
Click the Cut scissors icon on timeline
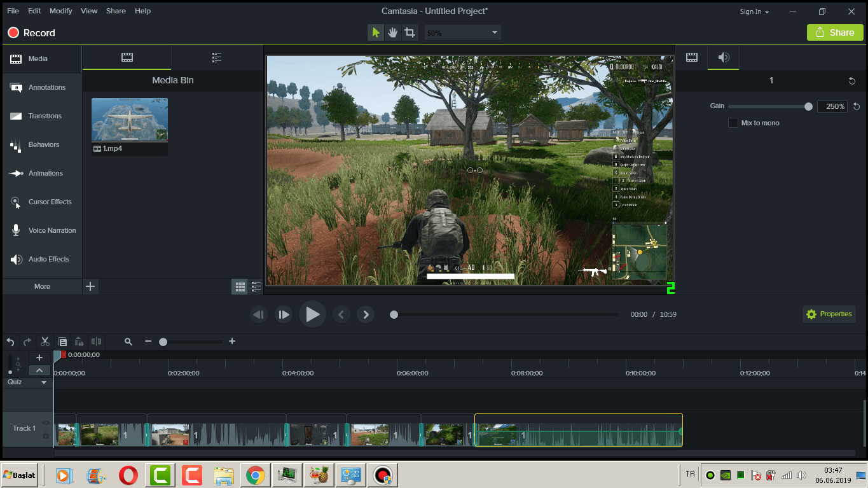[x=45, y=342]
